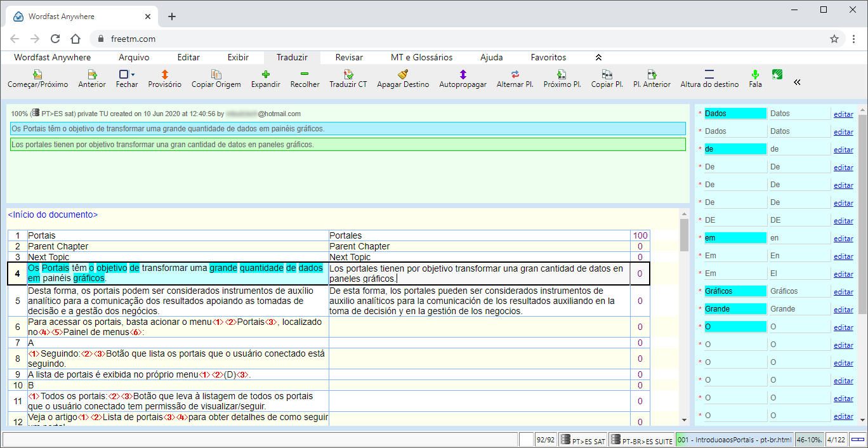
Task: Start dictation with the Fala microphone
Action: (x=755, y=74)
